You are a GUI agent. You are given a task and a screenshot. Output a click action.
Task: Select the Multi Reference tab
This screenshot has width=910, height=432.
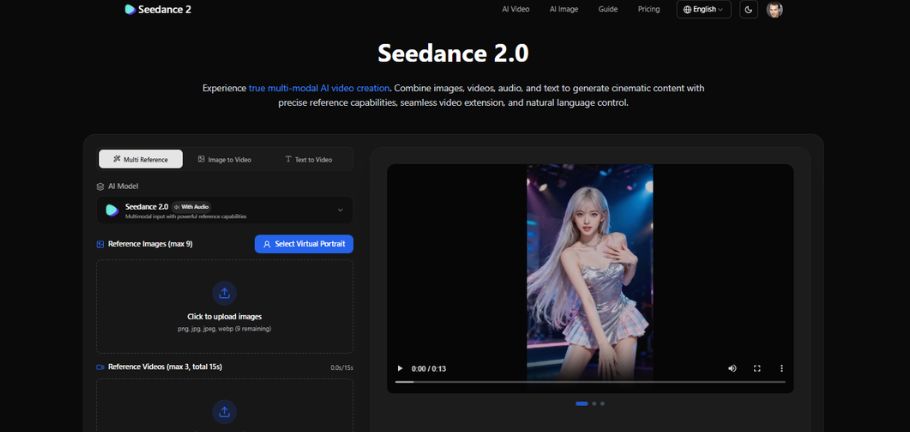(140, 159)
